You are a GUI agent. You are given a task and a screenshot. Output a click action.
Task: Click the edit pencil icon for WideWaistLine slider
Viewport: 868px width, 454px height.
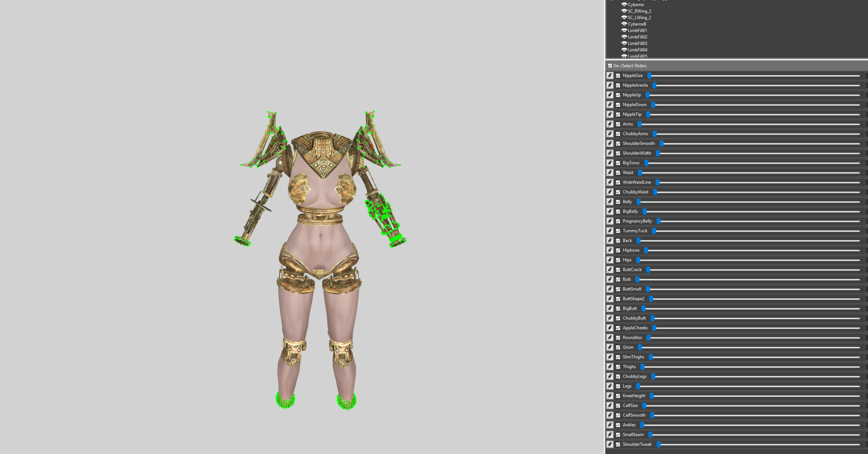point(610,182)
